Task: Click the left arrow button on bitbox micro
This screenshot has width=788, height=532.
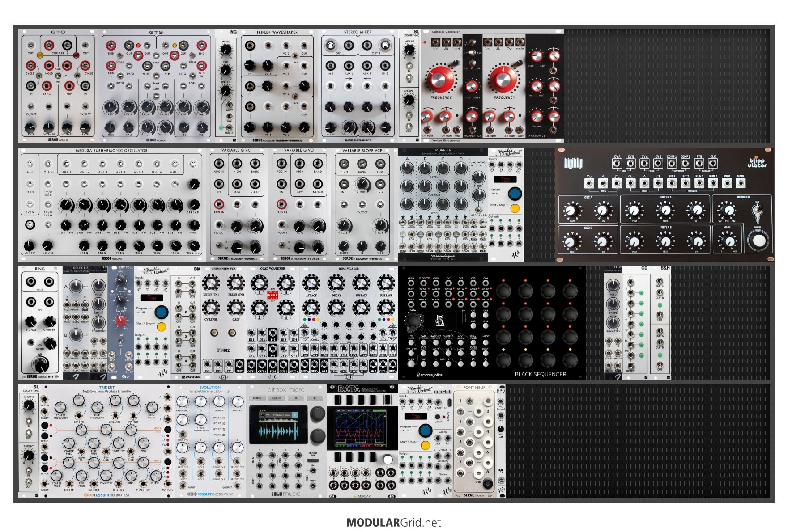Action: point(295,398)
